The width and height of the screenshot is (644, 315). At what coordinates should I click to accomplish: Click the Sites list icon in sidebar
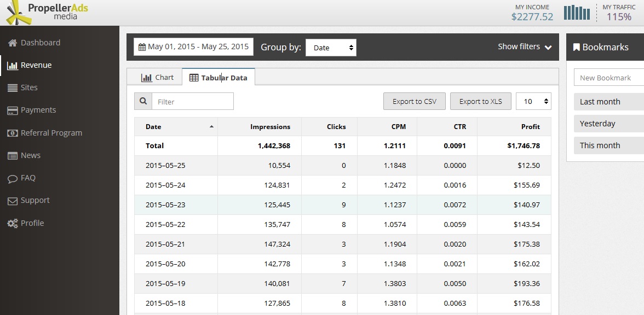point(12,87)
